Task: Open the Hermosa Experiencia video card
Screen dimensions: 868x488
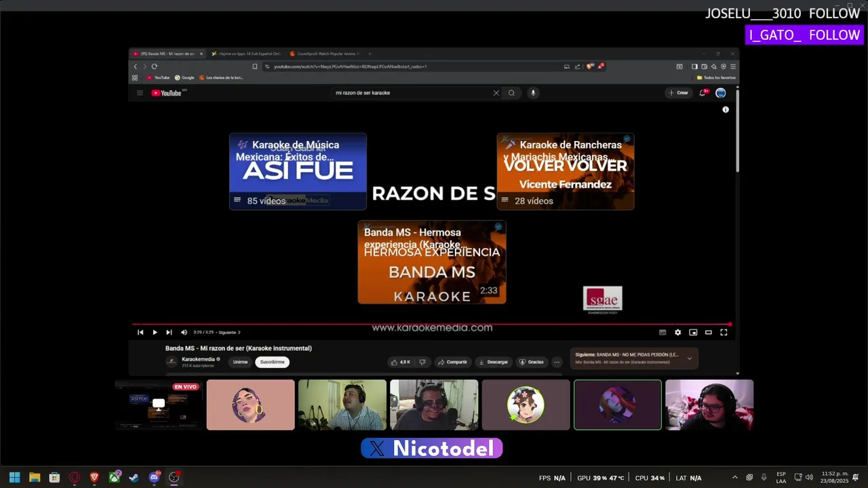Action: coord(432,262)
